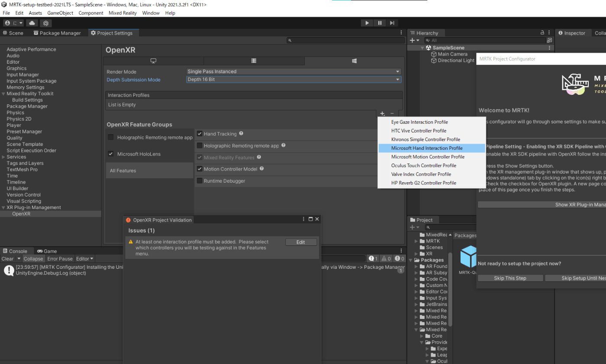Screen dimensions: 606x364
Task: Toggle info message count in Console
Action: (373, 259)
